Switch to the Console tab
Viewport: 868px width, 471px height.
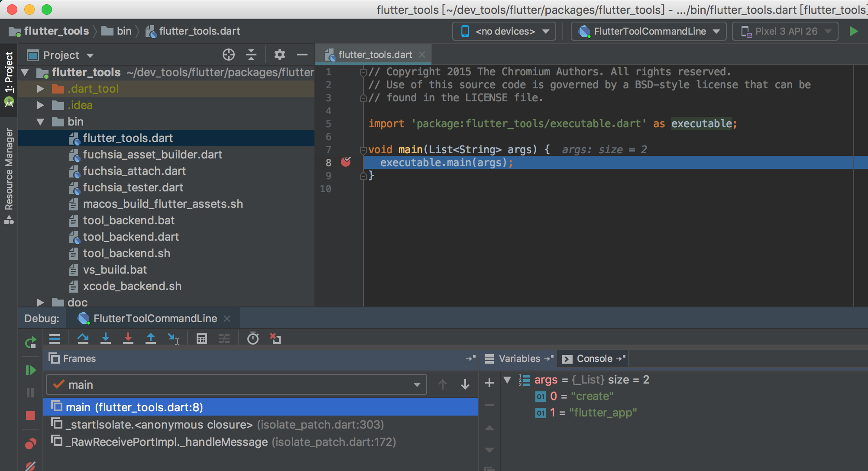[x=594, y=358]
